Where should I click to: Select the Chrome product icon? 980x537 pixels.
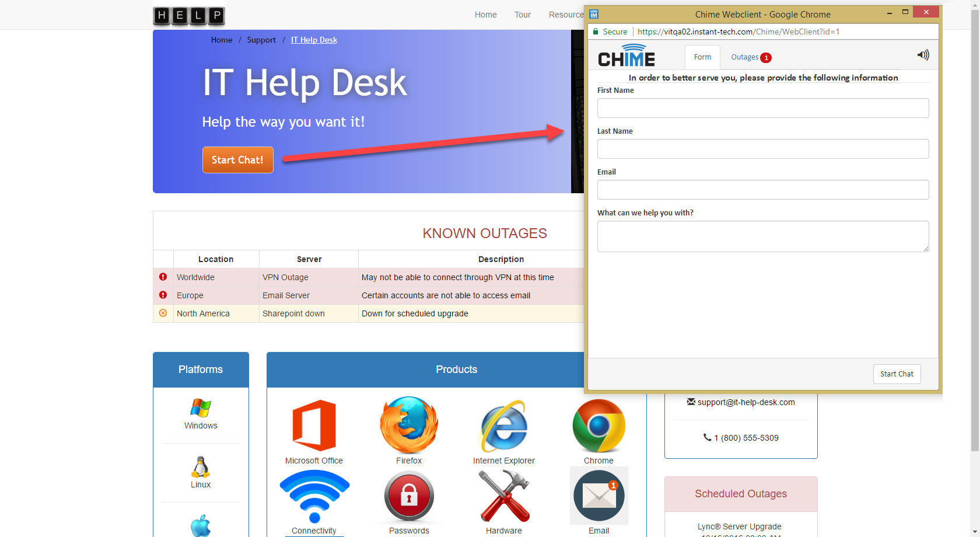(x=599, y=426)
